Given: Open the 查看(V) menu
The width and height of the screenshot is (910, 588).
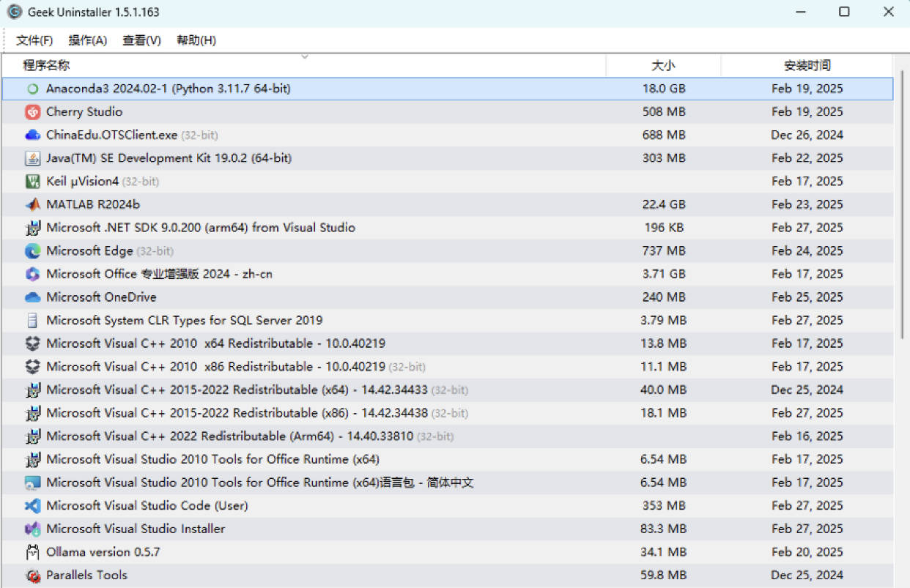Looking at the screenshot, I should coord(141,40).
